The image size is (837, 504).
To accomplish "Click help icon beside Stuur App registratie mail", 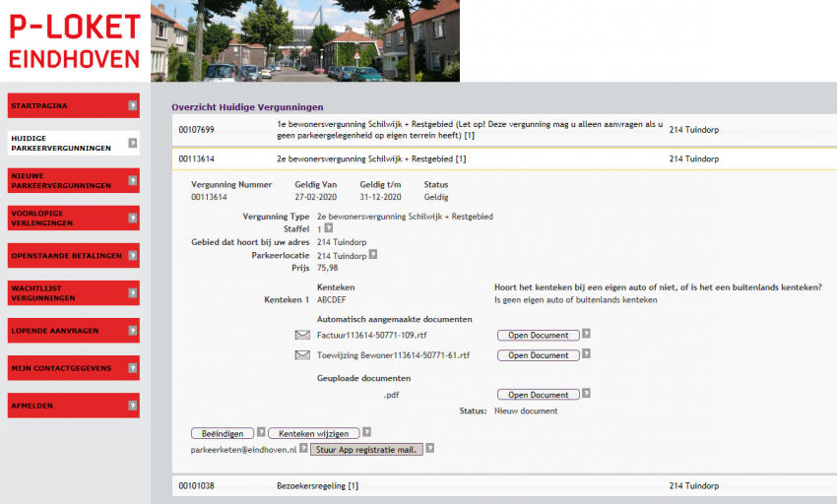I will pos(430,449).
